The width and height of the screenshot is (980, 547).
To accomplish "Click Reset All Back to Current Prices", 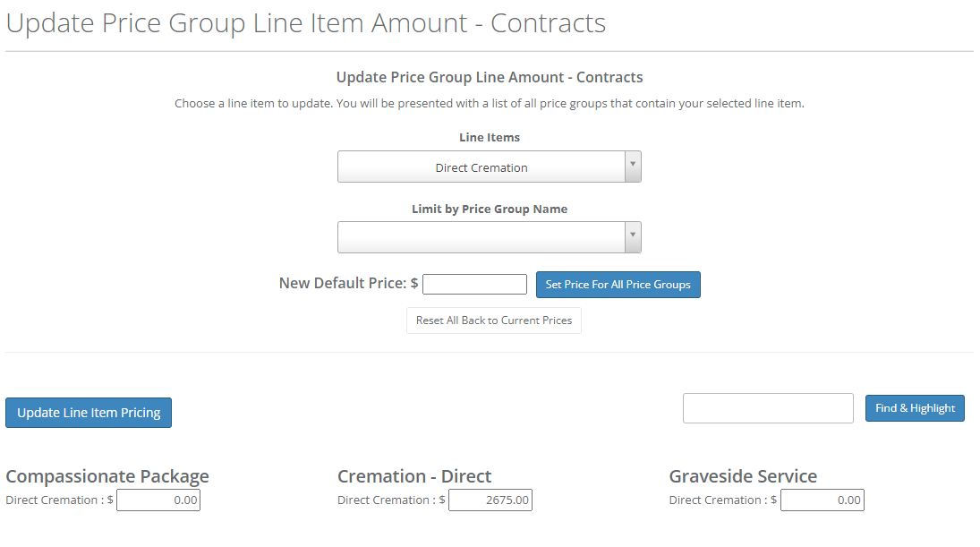I will [x=494, y=321].
